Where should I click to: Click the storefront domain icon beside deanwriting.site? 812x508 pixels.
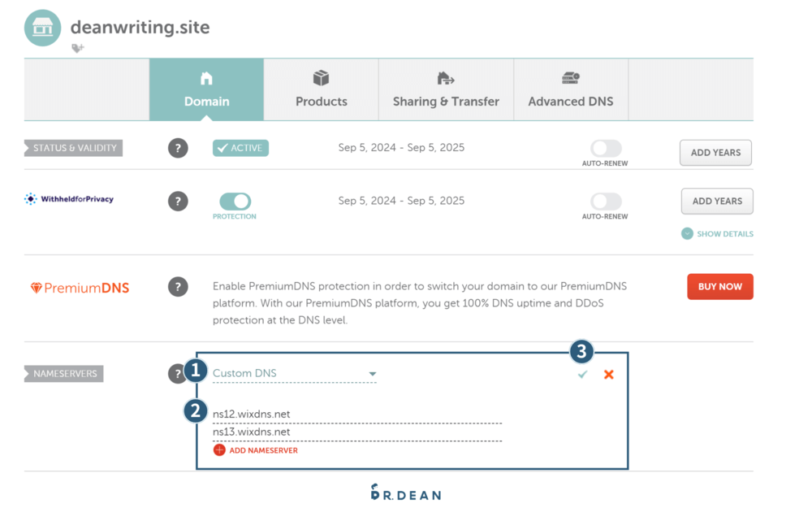click(x=43, y=28)
